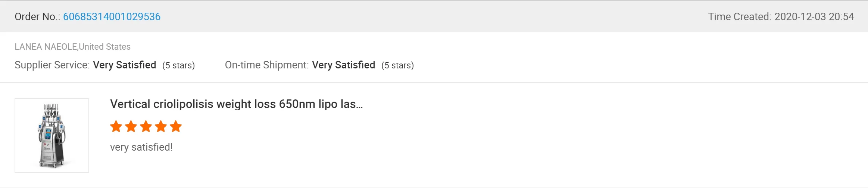Click the first orange rating star
Screen dimensions: 868x188
coord(116,127)
